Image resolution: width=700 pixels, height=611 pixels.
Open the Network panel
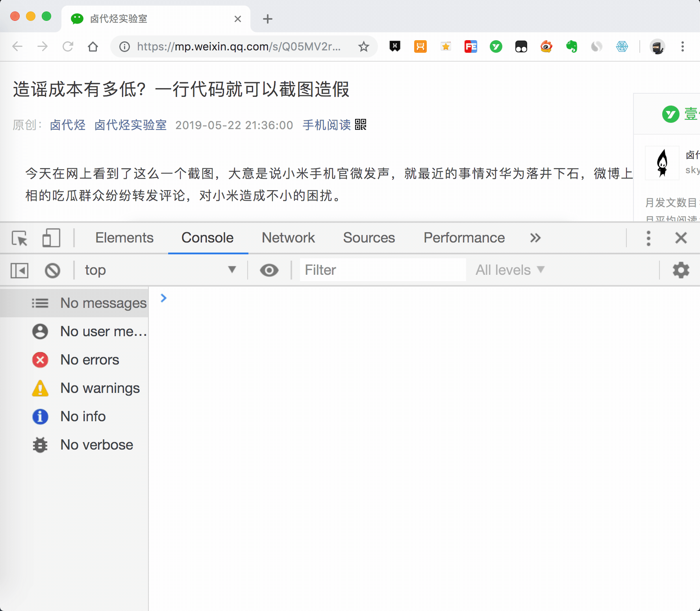point(288,238)
